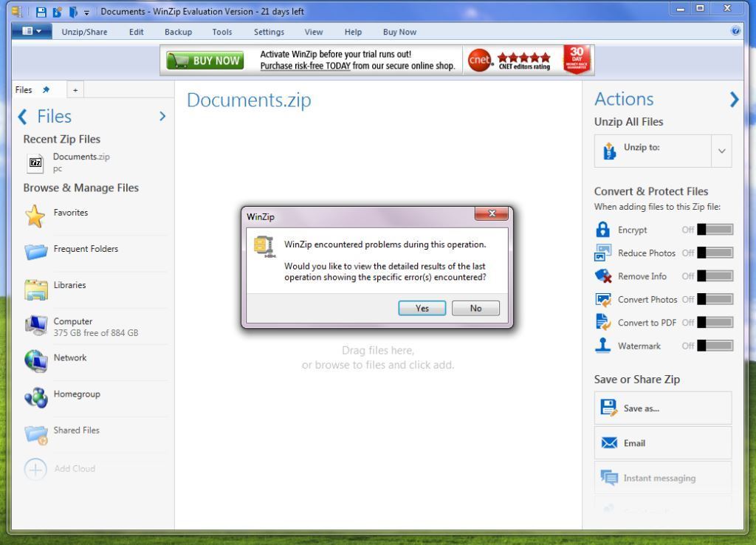Select the Files tab
This screenshot has width=756, height=545.
(24, 89)
